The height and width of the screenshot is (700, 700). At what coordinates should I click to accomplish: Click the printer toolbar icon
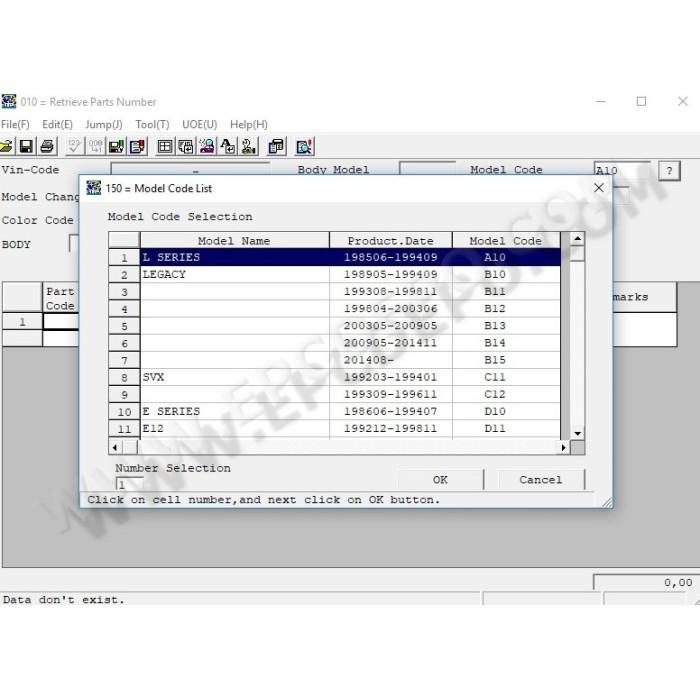(47, 146)
